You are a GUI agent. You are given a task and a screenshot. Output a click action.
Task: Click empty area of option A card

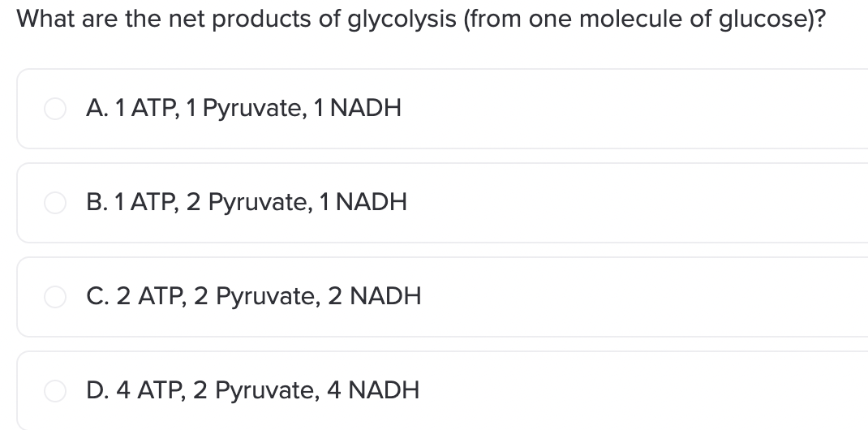tap(637, 109)
